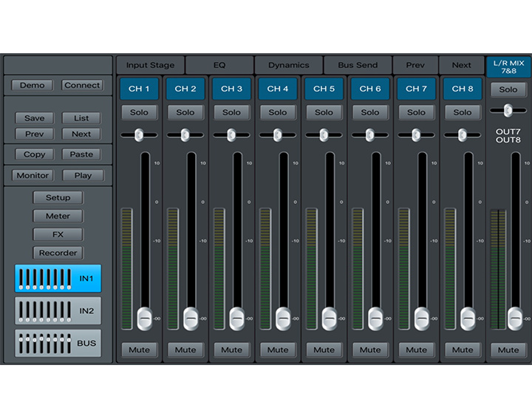
Task: Switch to the EQ tab
Action: click(219, 65)
